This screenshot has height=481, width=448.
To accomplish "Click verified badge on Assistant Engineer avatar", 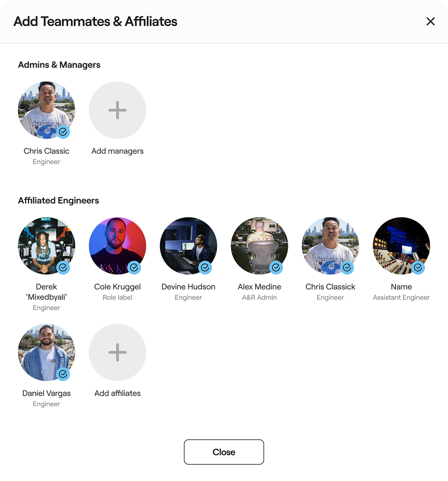I will point(418,268).
